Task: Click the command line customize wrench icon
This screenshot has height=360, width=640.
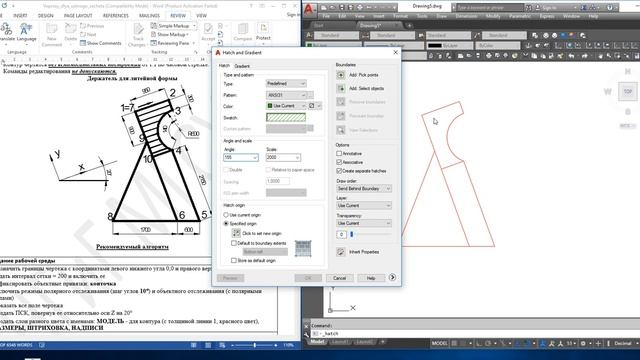Action: 306,334
